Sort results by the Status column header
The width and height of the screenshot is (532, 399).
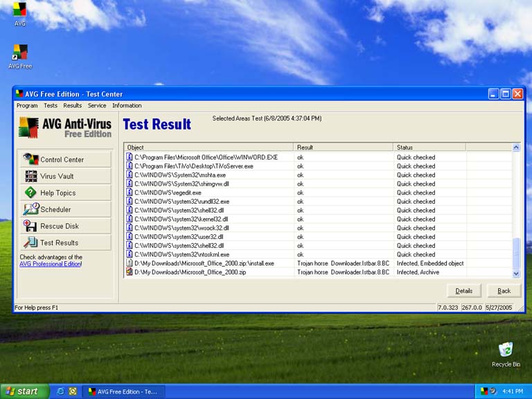(x=429, y=148)
